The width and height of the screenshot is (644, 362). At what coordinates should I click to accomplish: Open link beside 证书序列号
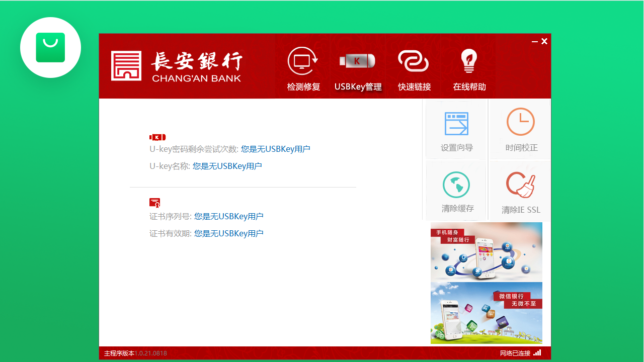[x=229, y=216]
